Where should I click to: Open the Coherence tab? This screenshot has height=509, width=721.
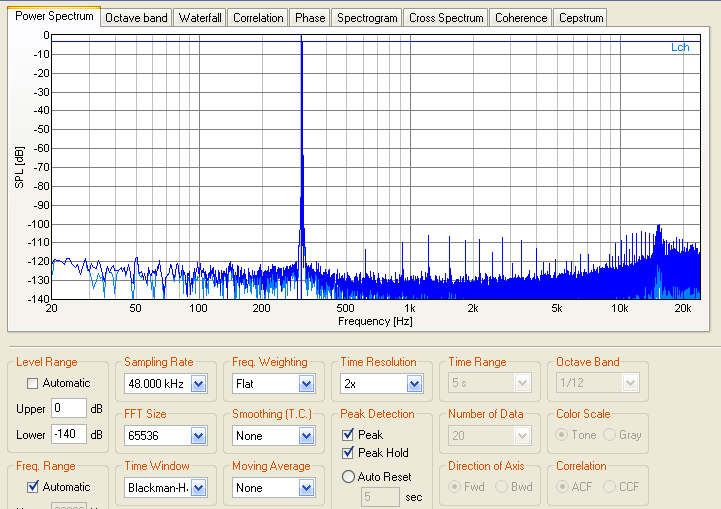click(521, 18)
